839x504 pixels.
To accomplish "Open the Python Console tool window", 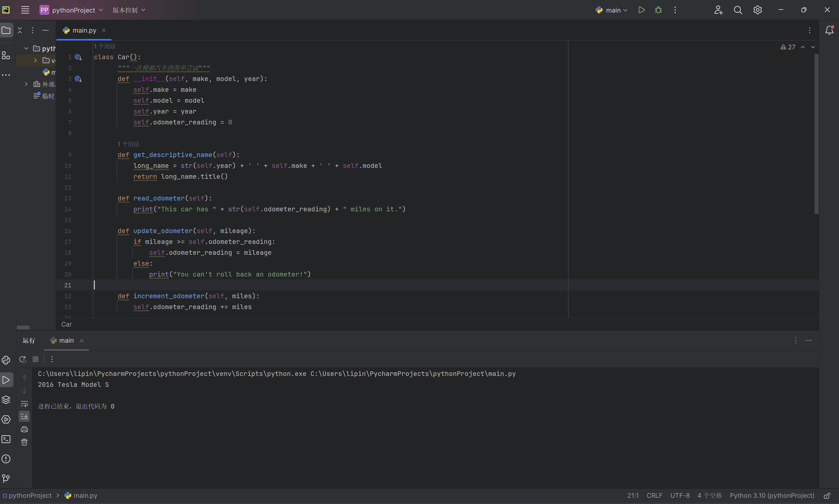I will 6,360.
